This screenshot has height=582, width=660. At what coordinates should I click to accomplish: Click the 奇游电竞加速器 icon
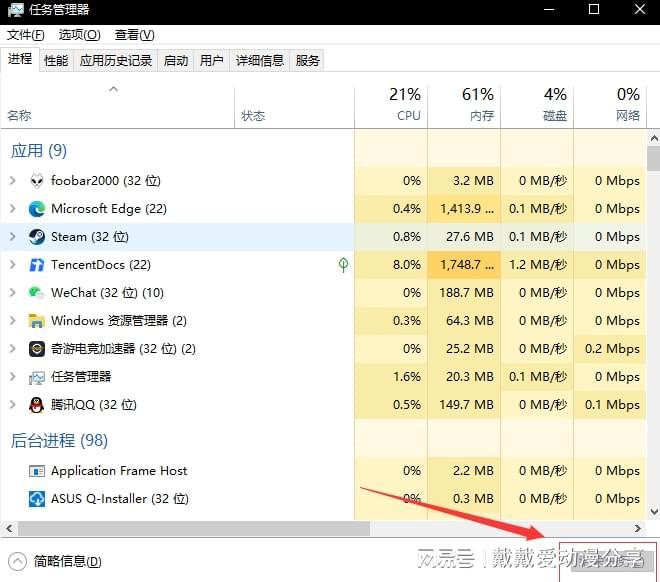pos(37,349)
